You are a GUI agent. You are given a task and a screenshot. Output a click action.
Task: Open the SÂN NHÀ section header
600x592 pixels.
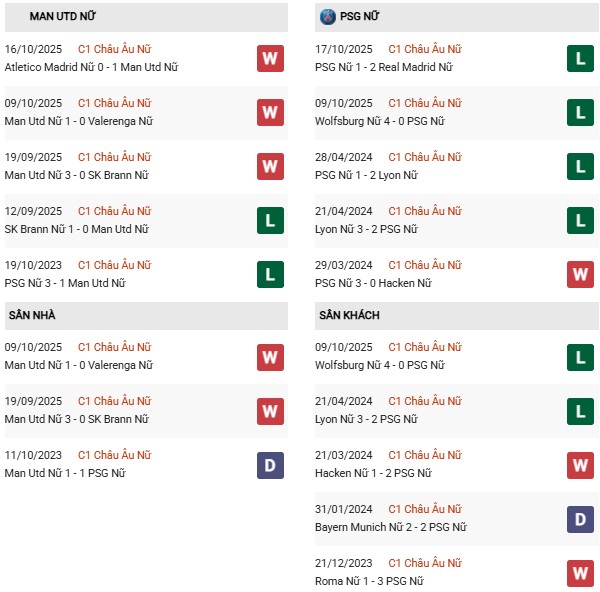point(32,315)
